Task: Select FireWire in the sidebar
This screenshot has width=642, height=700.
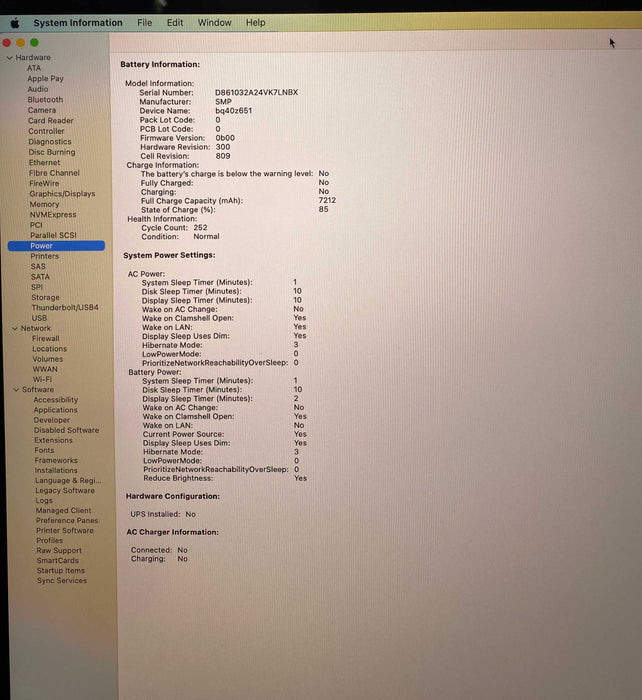Action: pos(44,183)
